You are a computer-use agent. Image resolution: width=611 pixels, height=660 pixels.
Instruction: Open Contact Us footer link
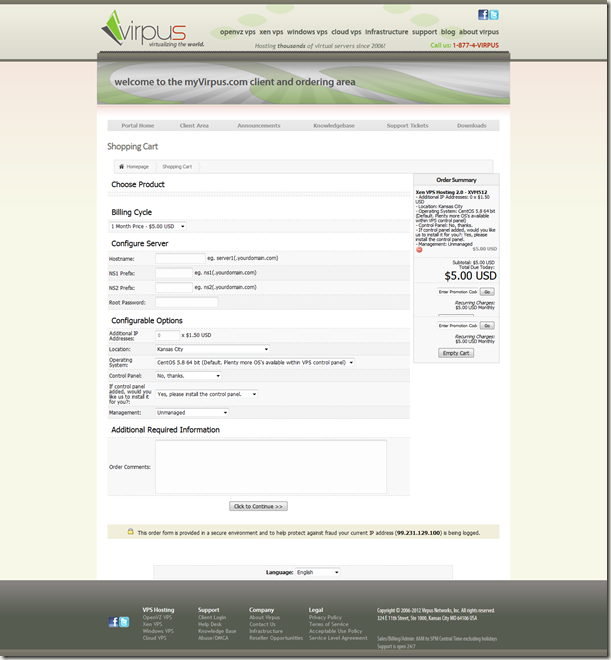click(263, 624)
